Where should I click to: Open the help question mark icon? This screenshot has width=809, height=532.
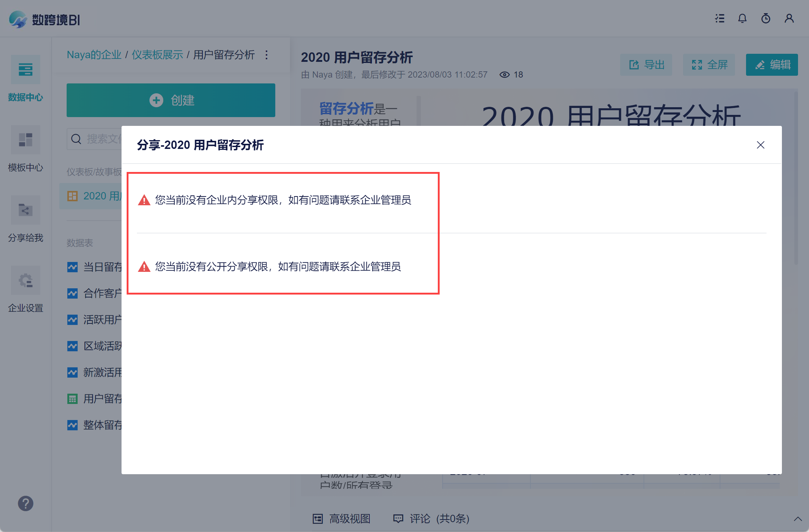26,503
